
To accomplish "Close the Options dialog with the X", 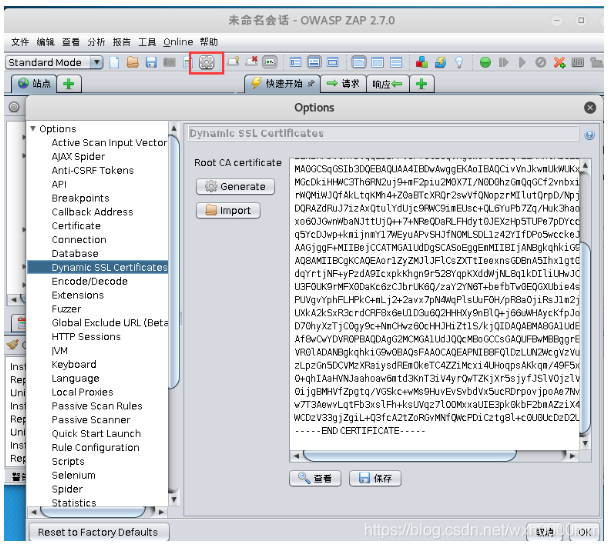I will coord(590,108).
